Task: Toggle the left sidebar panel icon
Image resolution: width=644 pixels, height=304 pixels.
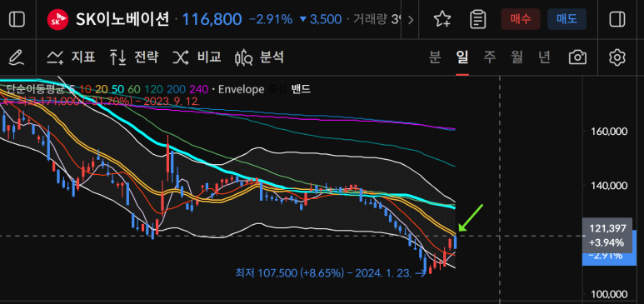Action: [17, 19]
